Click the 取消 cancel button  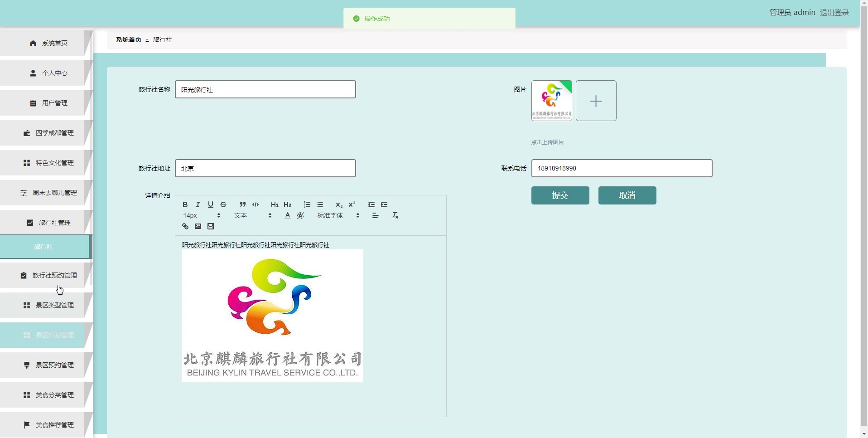coord(627,195)
